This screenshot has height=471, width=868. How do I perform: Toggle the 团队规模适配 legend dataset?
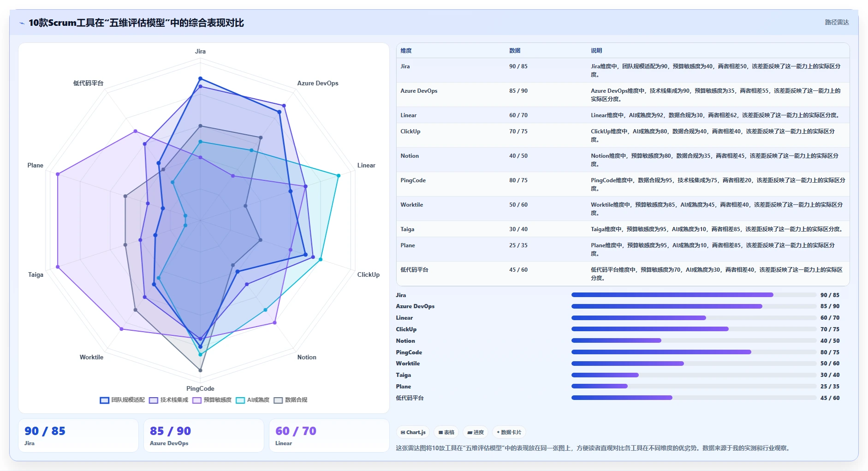[x=122, y=400]
